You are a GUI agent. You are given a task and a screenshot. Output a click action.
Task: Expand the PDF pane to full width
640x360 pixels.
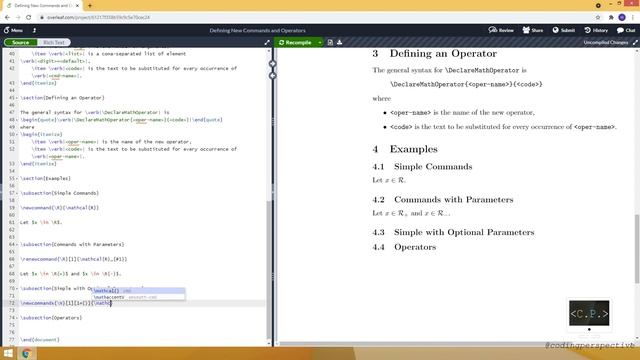[x=636, y=42]
